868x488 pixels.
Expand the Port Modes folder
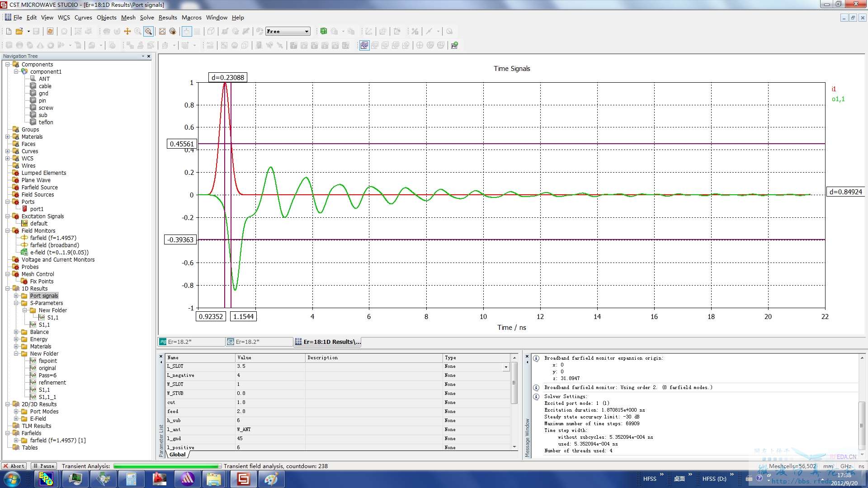[16, 412]
